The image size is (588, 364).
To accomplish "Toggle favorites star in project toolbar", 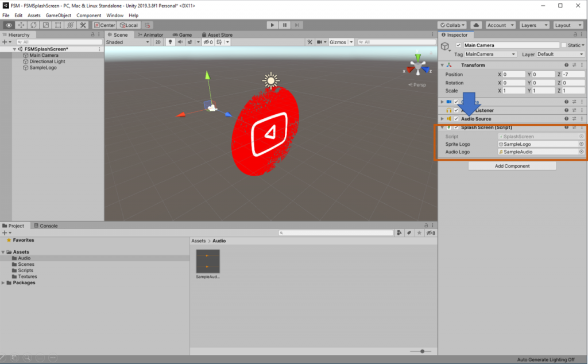I will [x=419, y=233].
